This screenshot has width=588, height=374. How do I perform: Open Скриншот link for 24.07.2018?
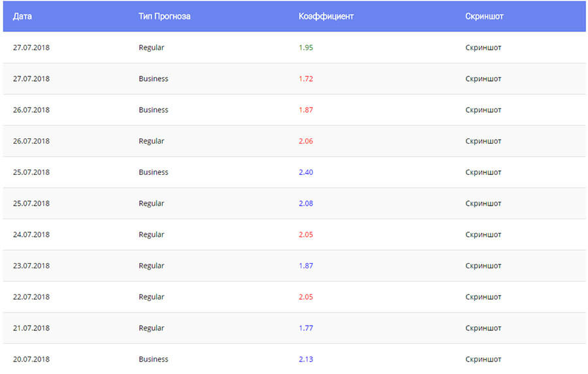[483, 234]
